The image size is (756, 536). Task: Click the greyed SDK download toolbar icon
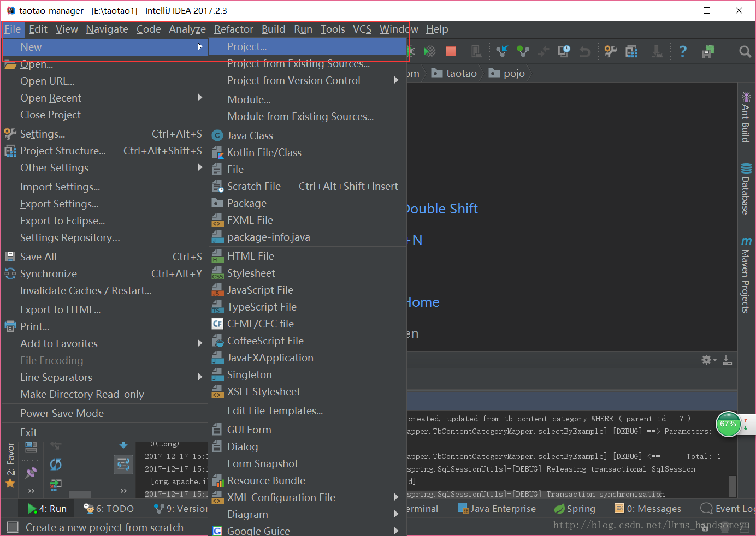[657, 51]
